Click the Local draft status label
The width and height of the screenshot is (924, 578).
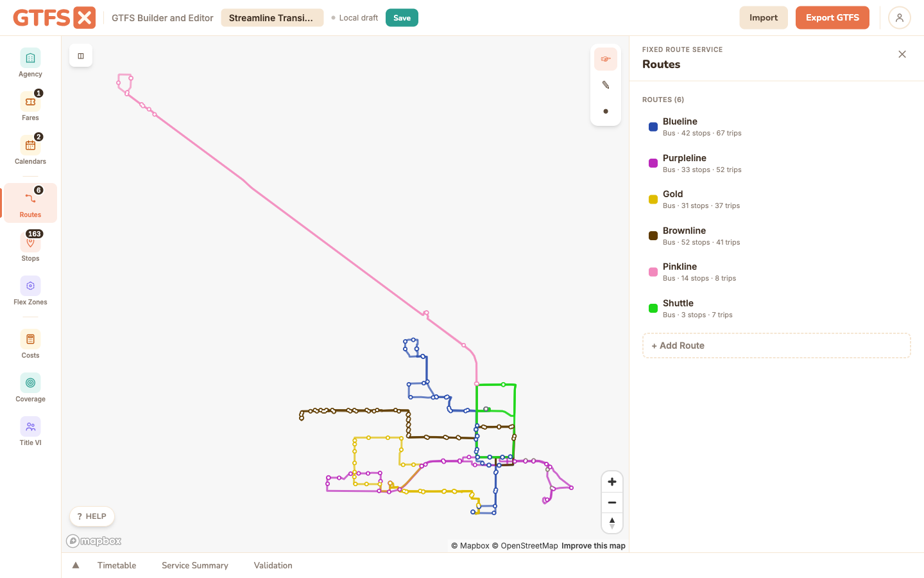(x=354, y=18)
